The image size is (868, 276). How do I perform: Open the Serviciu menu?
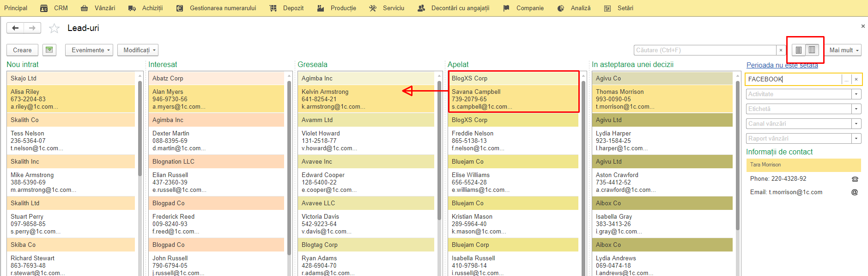click(x=387, y=8)
